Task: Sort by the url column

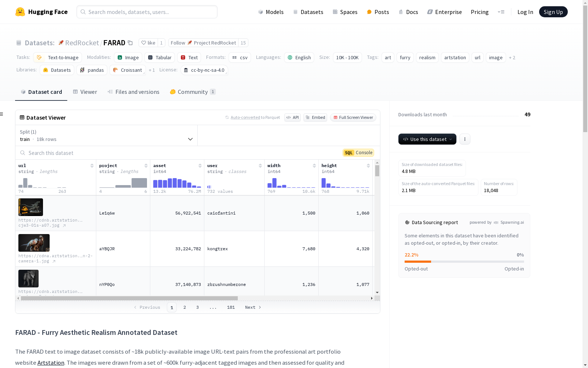Action: click(92, 166)
